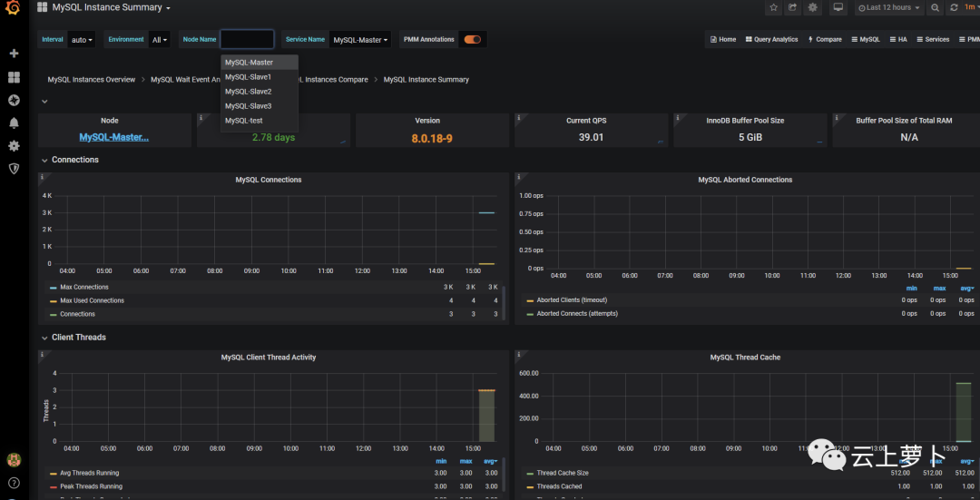Click info icon on MySQL Client Thread Activity panel

click(x=42, y=355)
